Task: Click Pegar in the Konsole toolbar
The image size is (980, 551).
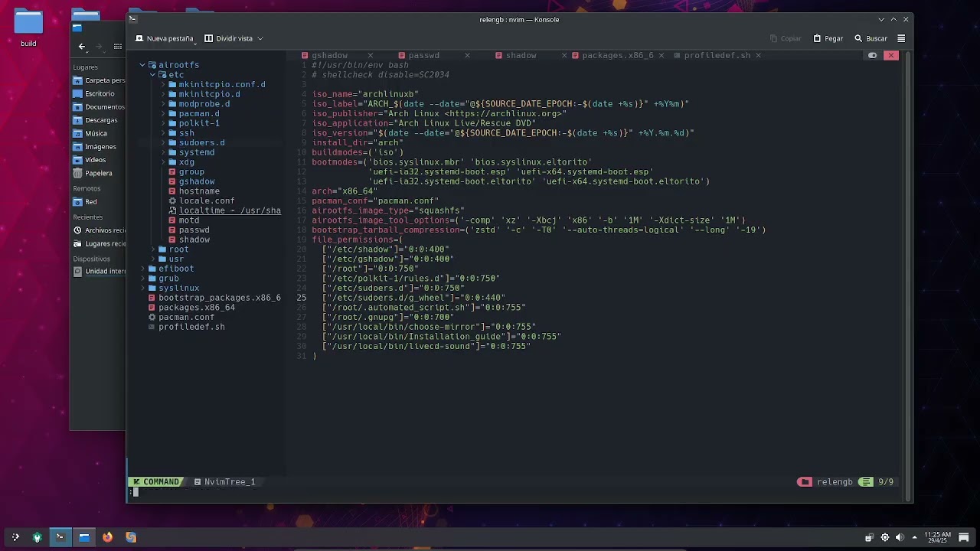Action: tap(828, 38)
